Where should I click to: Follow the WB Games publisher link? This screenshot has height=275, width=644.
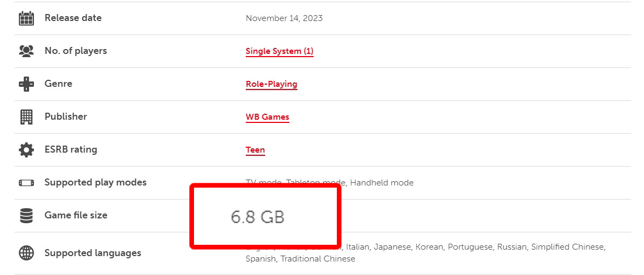tap(267, 117)
